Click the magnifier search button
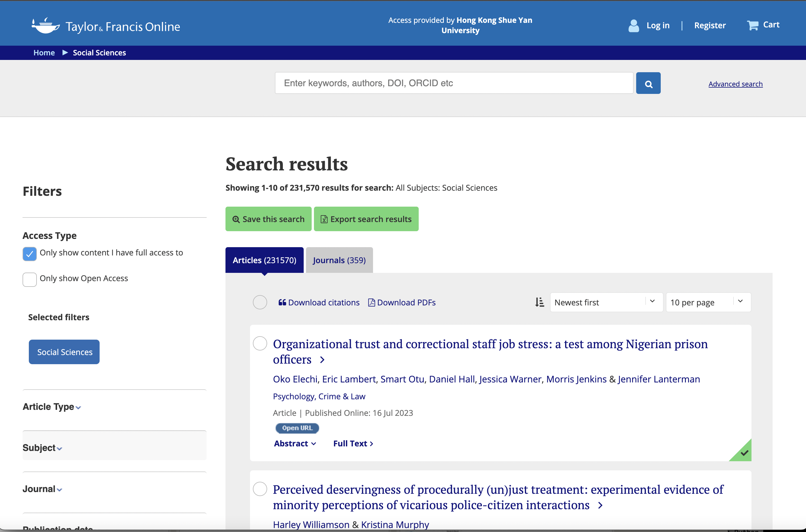806x532 pixels. 648,83
